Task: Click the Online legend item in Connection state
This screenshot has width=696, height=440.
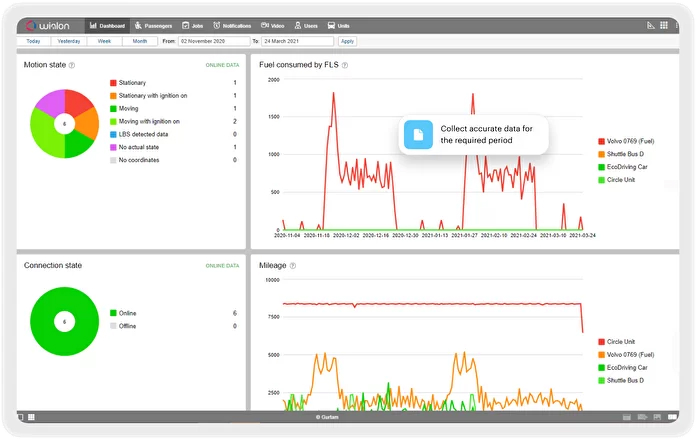Action: [130, 314]
